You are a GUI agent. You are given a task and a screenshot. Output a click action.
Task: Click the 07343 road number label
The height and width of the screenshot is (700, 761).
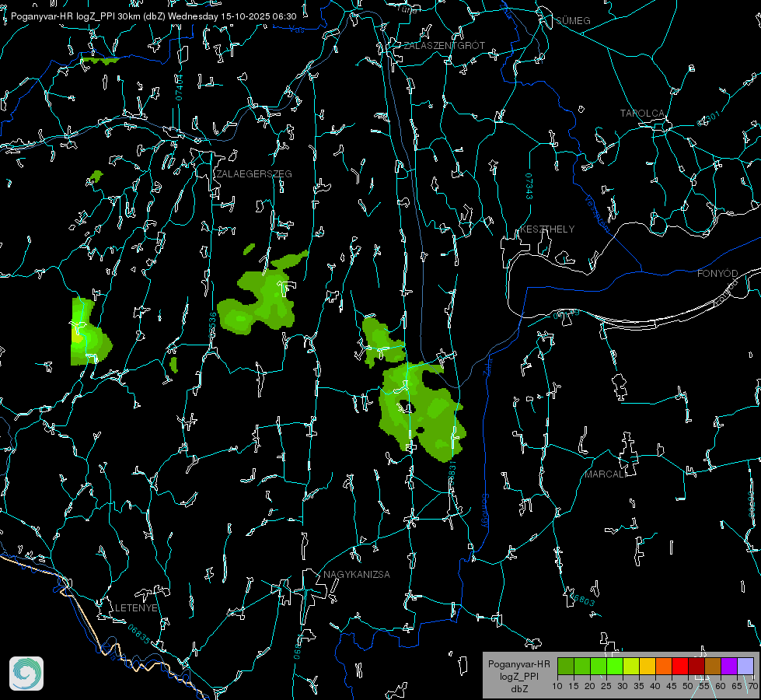click(x=529, y=186)
